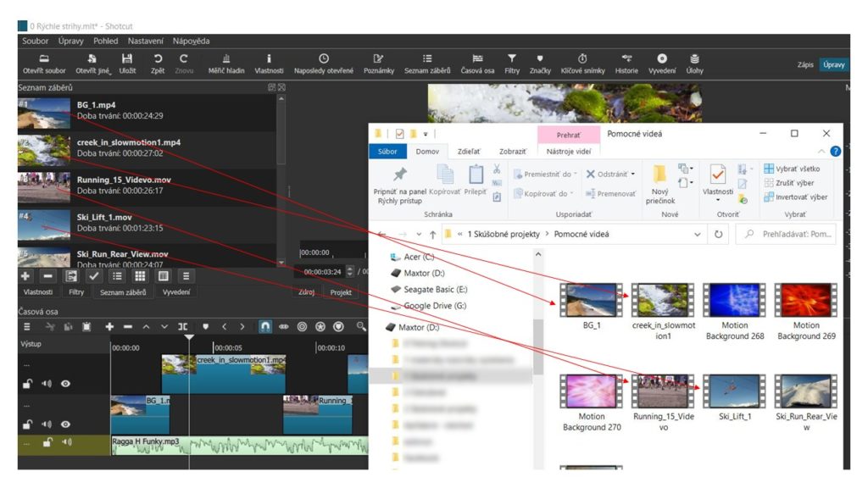Toggle ripple trim icon next to magnet
The height and width of the screenshot is (488, 868).
click(x=283, y=327)
